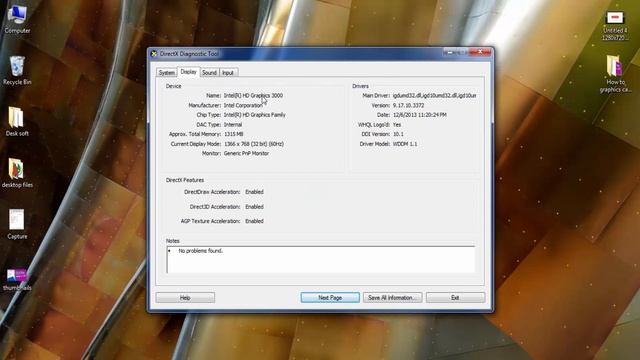Select the thumbnails desktop icon
The image size is (640, 360).
pyautogui.click(x=17, y=279)
